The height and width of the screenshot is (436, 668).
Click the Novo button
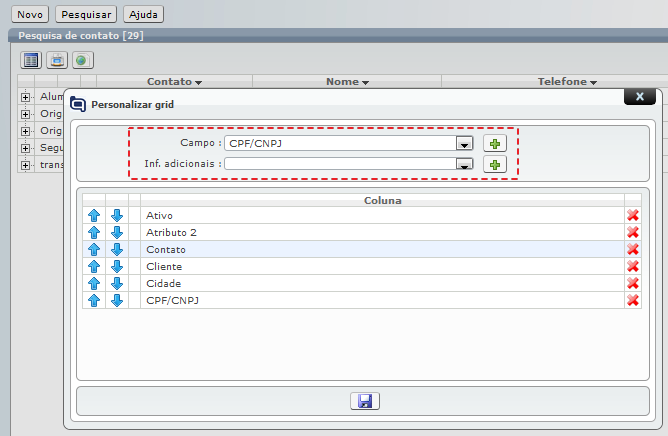[x=30, y=15]
